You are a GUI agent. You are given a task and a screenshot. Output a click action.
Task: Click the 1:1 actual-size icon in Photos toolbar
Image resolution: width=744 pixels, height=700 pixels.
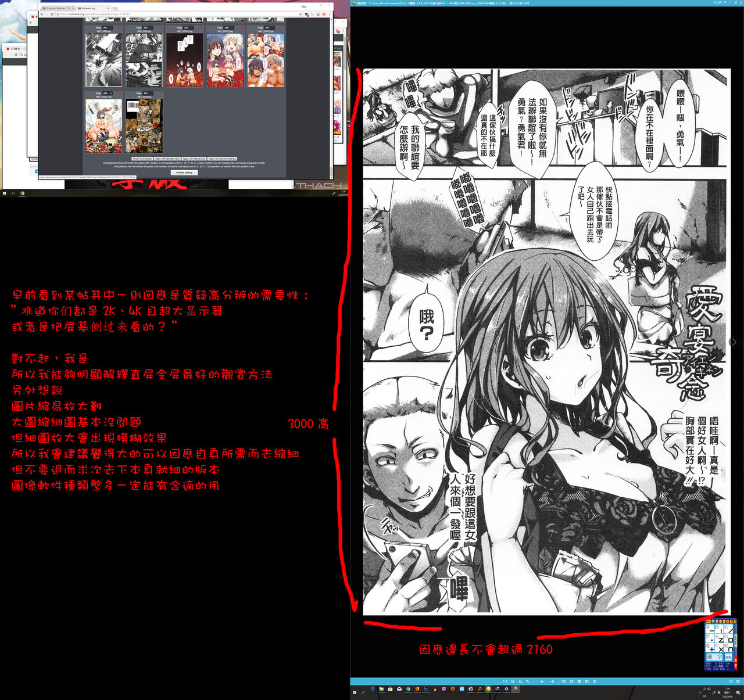pyautogui.click(x=505, y=681)
